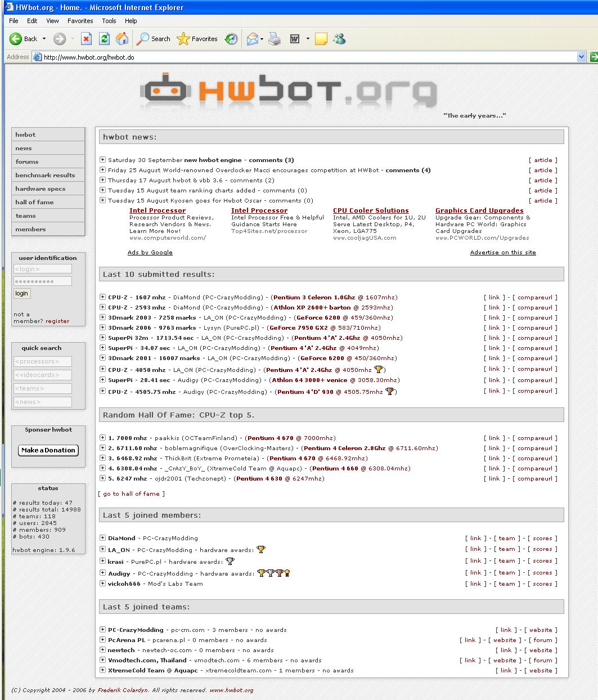Image resolution: width=598 pixels, height=700 pixels.
Task: Expand the PC-CrazyModding joined team row
Action: click(x=102, y=630)
